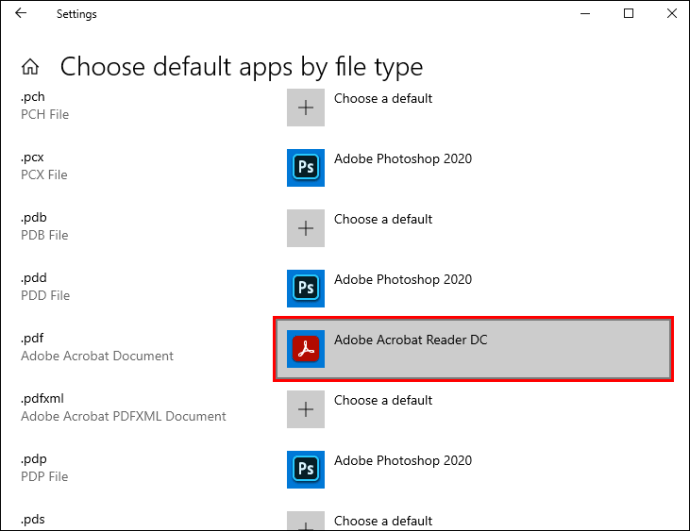Change Adobe Photoshop 2020 default for .pcx
690x531 pixels.
[403, 159]
